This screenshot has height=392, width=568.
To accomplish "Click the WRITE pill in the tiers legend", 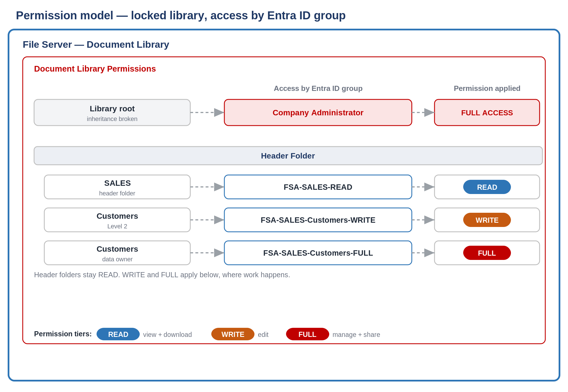I will point(233,334).
